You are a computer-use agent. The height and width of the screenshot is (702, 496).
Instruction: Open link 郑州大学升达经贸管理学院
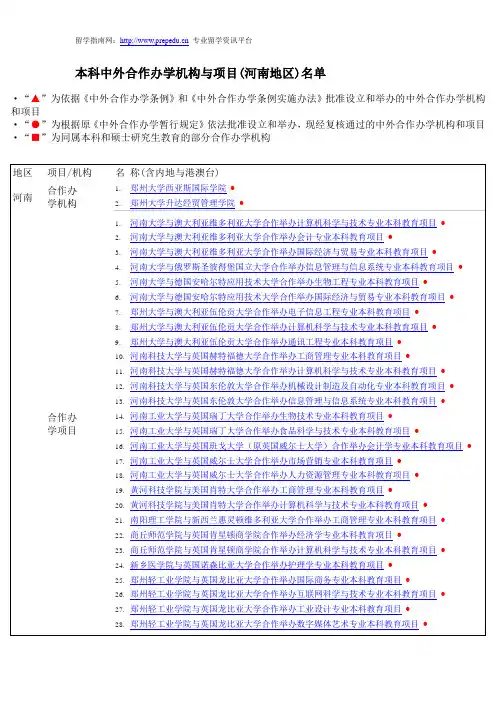[183, 203]
